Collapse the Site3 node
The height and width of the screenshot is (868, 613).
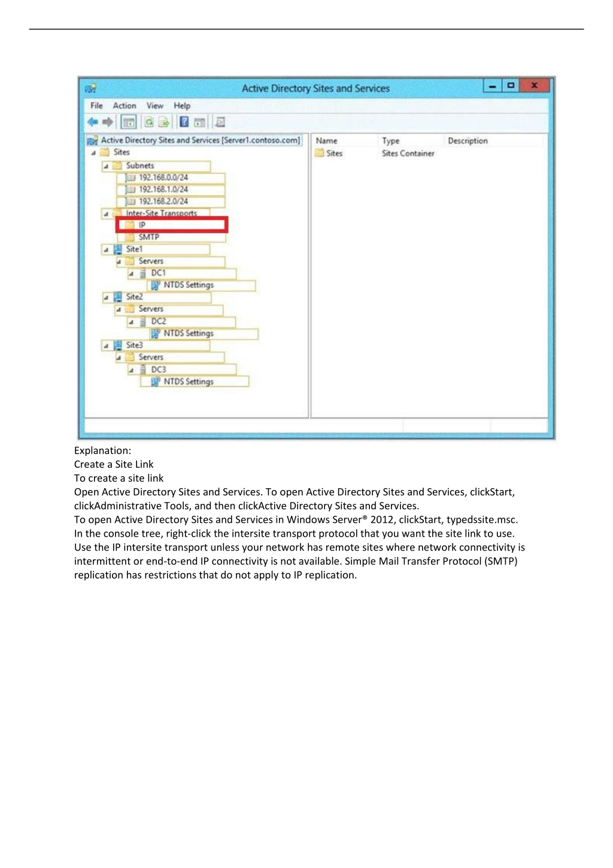coord(106,346)
